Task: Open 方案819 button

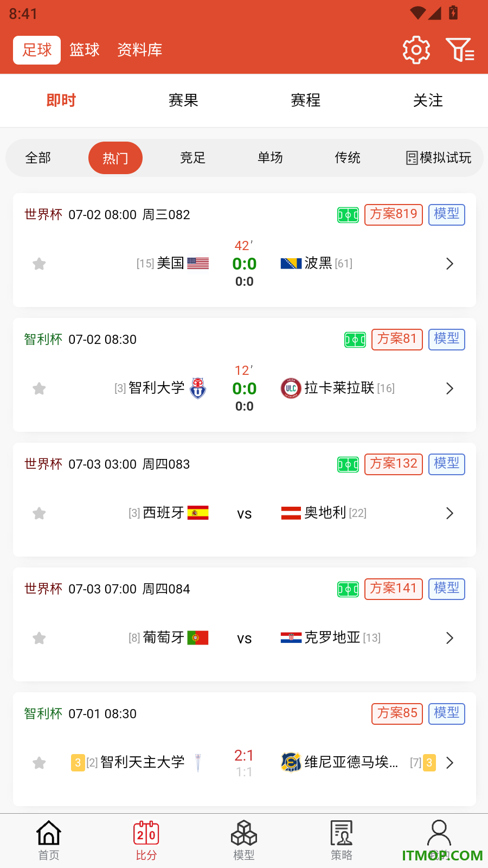Action: point(394,214)
